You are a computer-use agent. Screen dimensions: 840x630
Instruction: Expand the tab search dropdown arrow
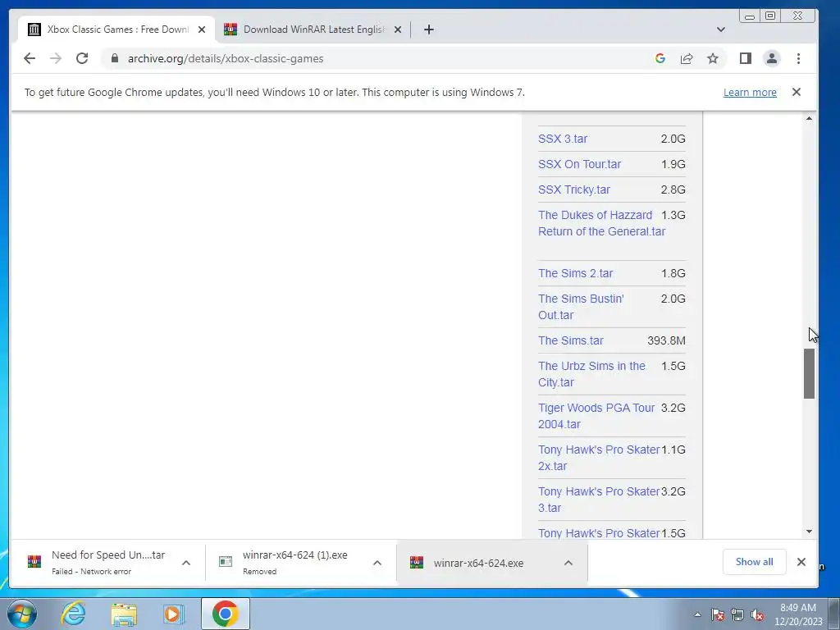click(721, 30)
